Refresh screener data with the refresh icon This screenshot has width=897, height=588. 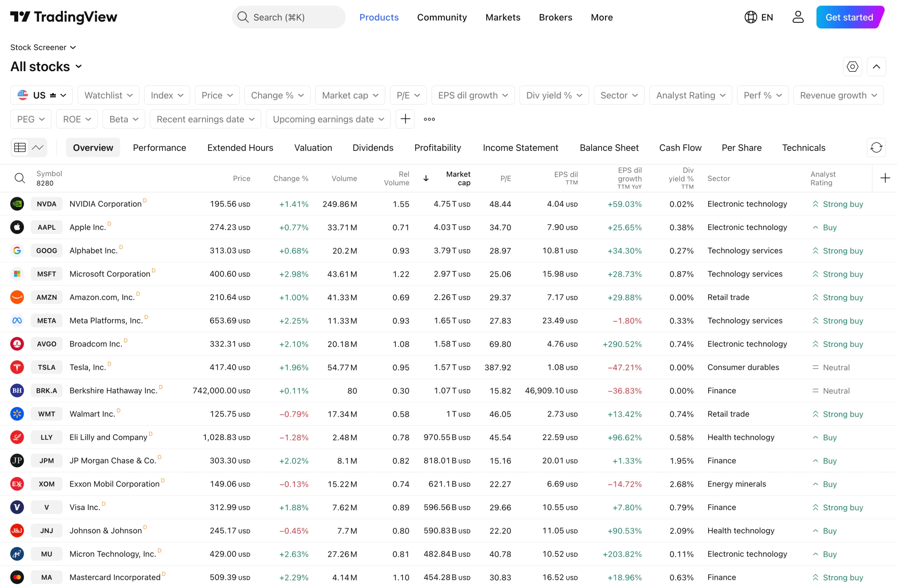tap(876, 147)
